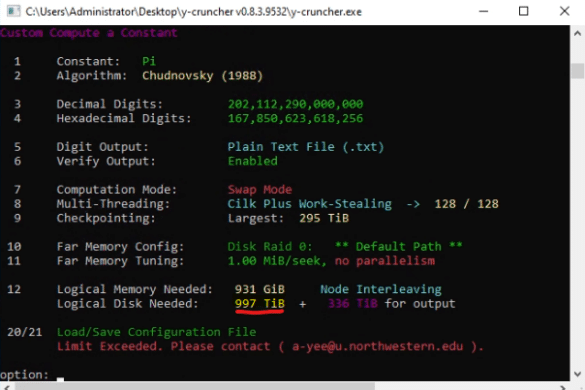Viewport: 585px width, 390px height.
Task: Click the 'Multi-Threading:' label
Action: click(x=113, y=204)
